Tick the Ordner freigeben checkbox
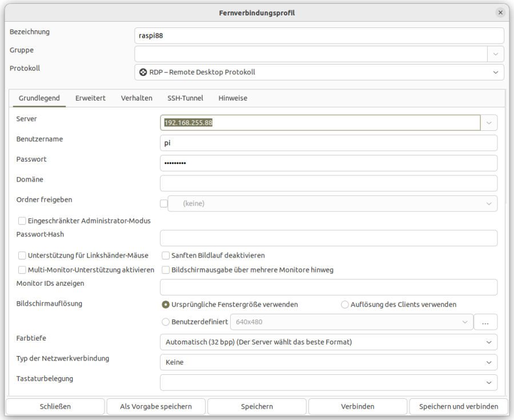 click(164, 203)
